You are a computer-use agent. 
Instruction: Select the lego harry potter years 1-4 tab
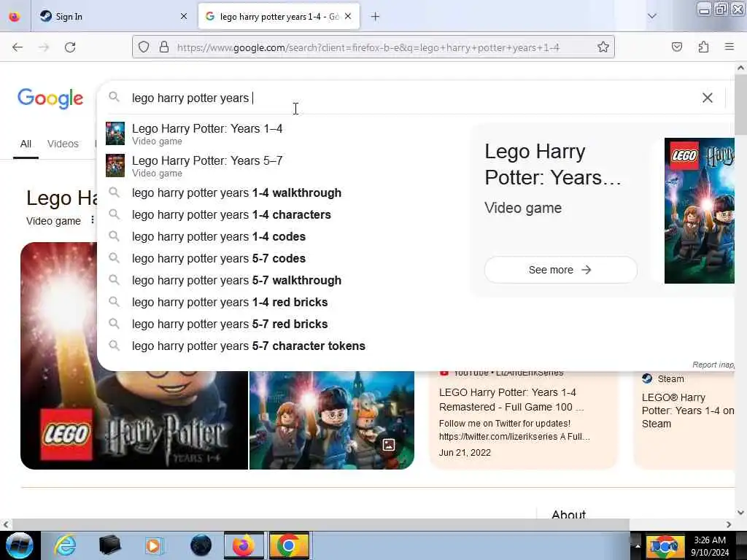(279, 17)
